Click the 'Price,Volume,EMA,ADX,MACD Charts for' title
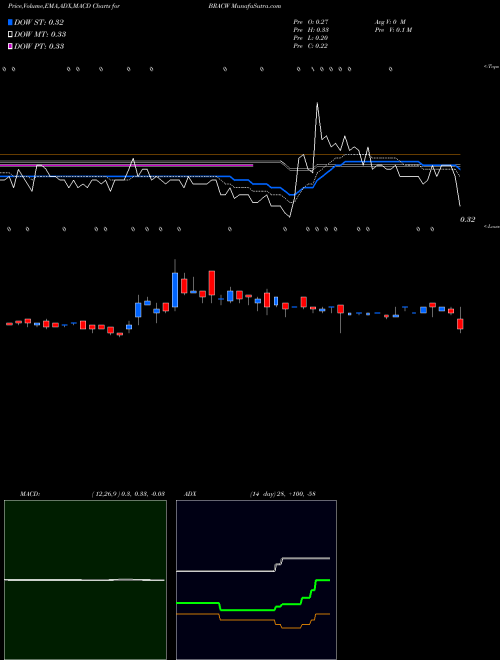 click(x=64, y=6)
